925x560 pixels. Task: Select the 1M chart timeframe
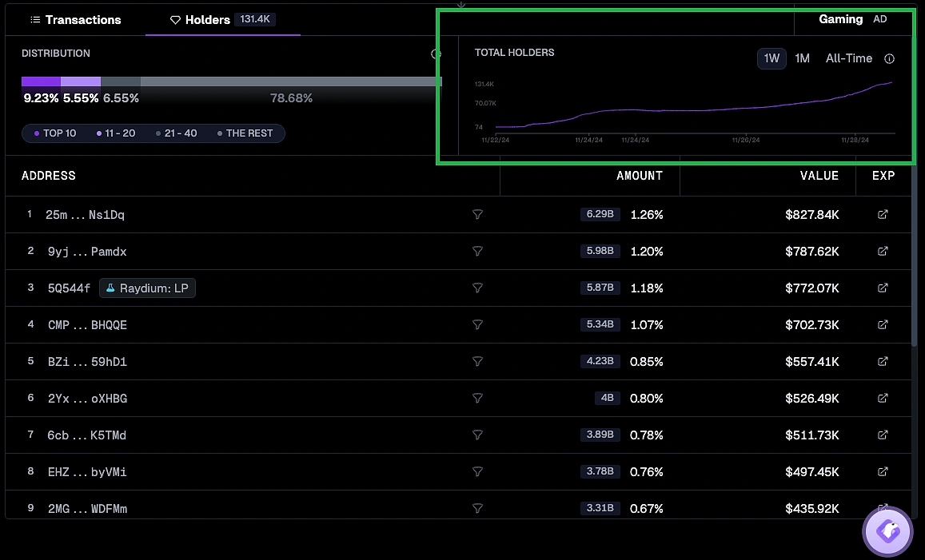click(803, 58)
